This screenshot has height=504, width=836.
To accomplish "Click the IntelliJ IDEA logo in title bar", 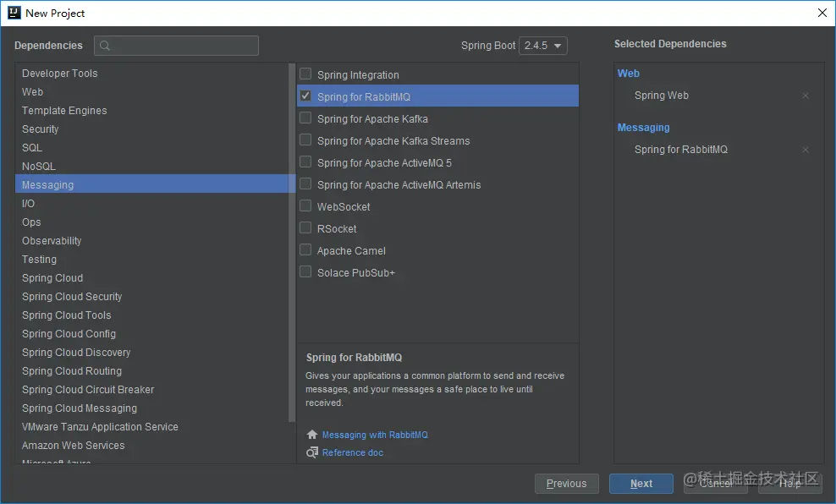I will (14, 13).
